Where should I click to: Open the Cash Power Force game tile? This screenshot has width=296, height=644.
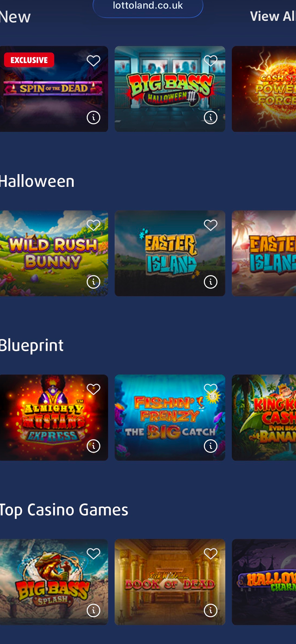coord(264,89)
